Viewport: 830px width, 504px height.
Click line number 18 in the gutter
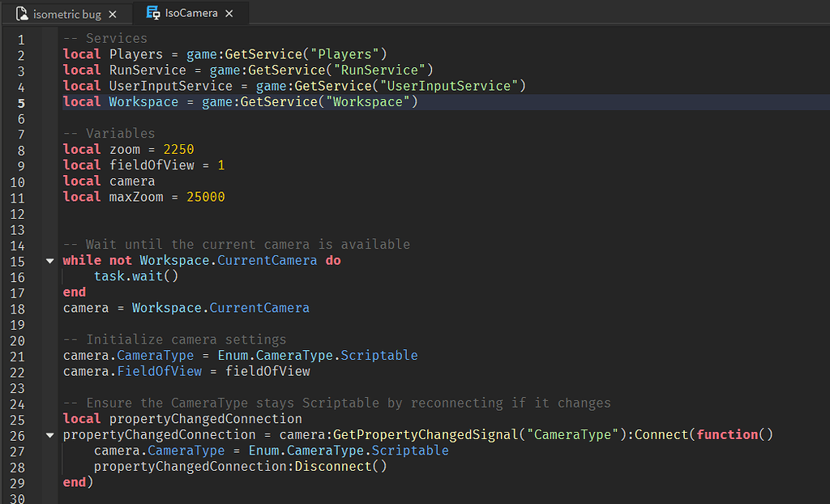18,309
